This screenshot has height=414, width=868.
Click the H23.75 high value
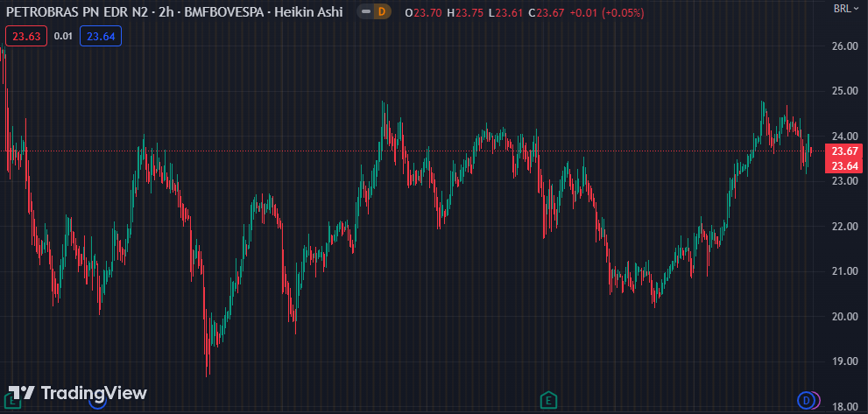pos(466,12)
